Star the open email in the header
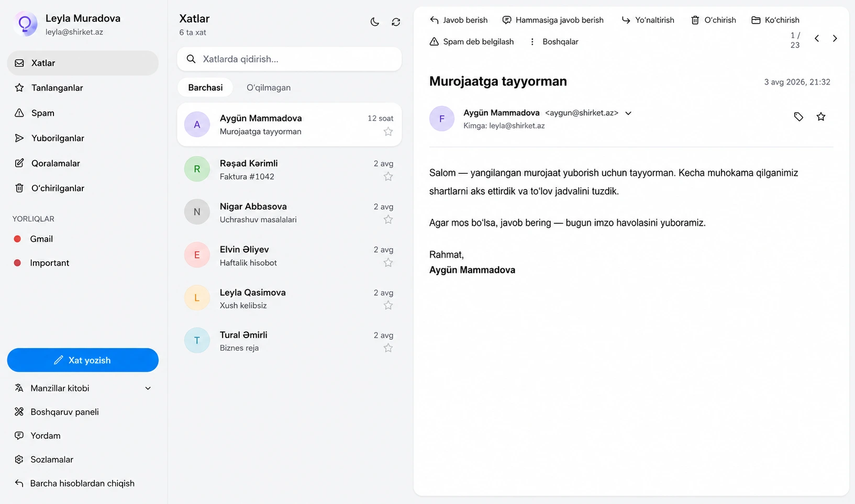This screenshot has width=855, height=504. point(821,117)
